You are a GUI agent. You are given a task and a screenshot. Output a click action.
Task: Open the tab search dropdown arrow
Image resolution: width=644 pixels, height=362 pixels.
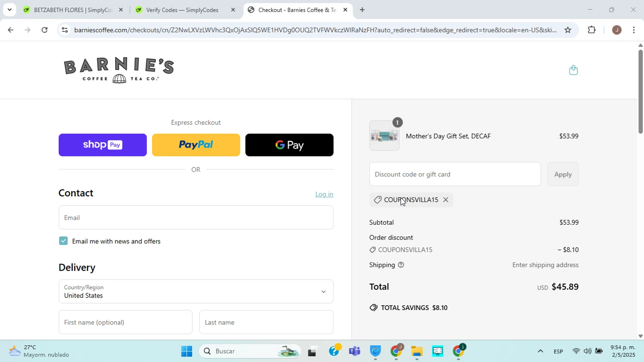pyautogui.click(x=9, y=9)
